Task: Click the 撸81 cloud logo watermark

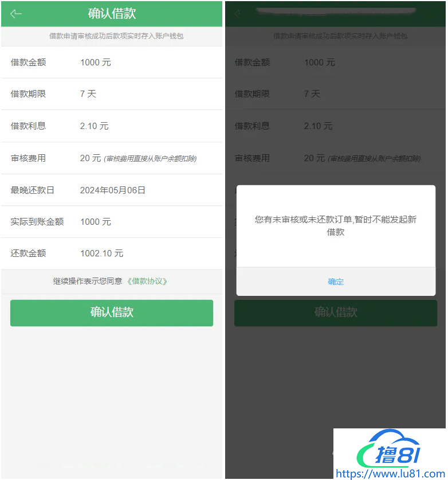Action: tap(390, 448)
